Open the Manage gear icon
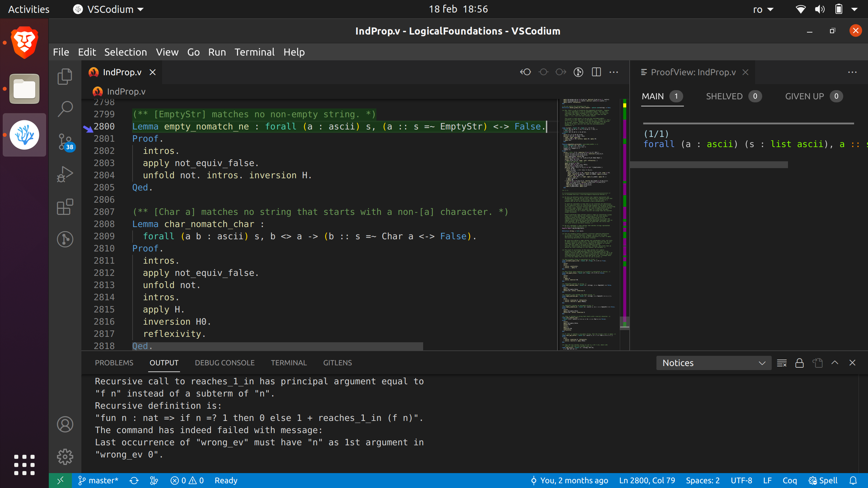868x488 pixels. [65, 457]
